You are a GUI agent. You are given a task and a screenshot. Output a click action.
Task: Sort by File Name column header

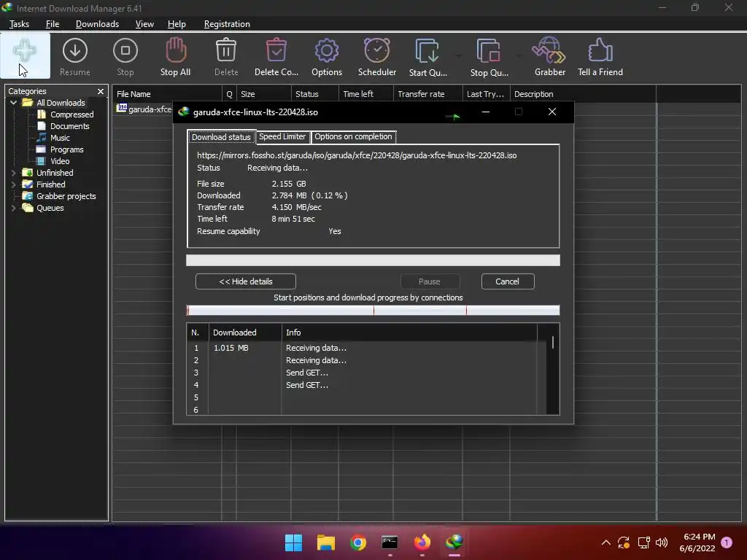[167, 94]
